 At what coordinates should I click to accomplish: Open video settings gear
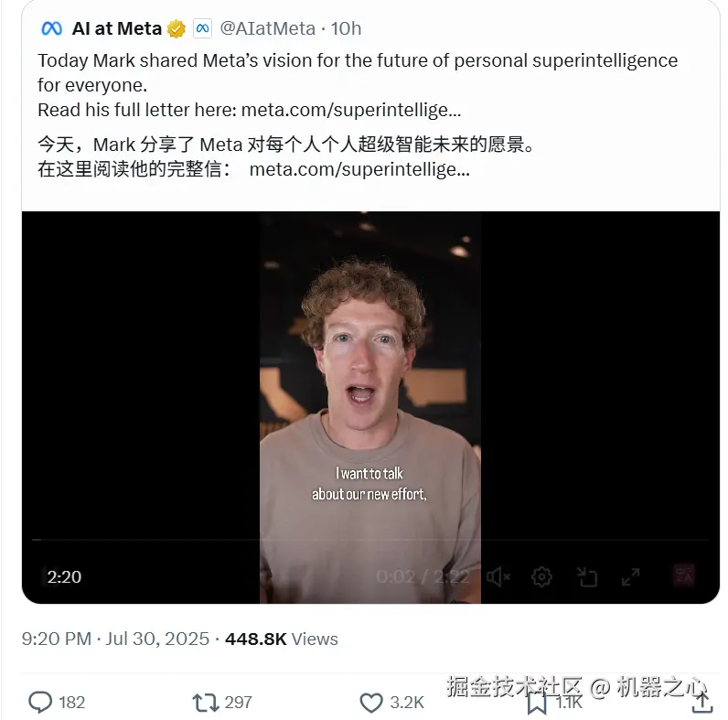click(541, 577)
